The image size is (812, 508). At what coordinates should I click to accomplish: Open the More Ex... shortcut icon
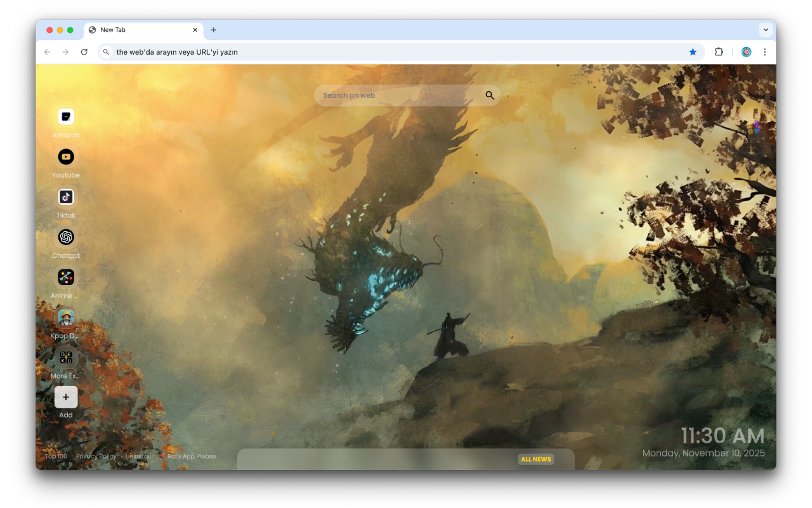[x=66, y=357]
